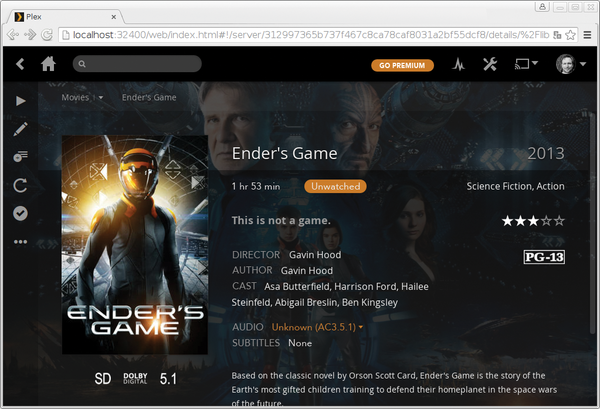Open the Plex home dashboard
The width and height of the screenshot is (600, 409).
point(48,64)
